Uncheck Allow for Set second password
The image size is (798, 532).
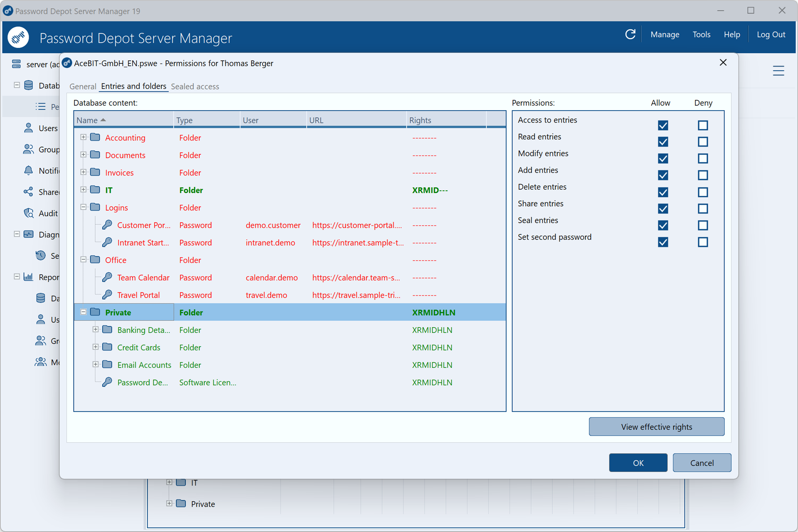click(x=663, y=242)
